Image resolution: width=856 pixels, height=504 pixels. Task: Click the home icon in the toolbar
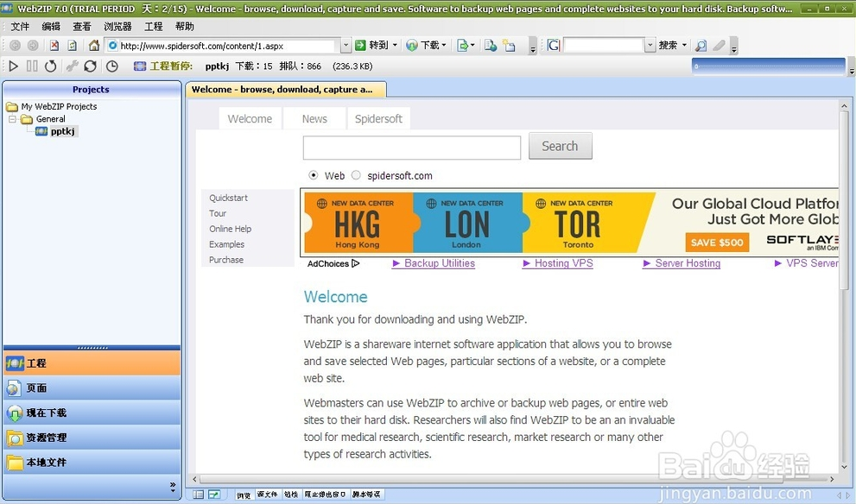[94, 46]
